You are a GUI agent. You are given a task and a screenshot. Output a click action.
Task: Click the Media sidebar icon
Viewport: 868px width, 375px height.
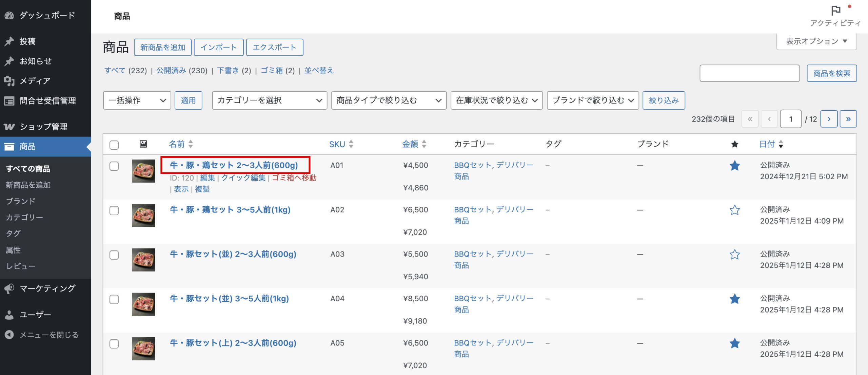pos(9,81)
